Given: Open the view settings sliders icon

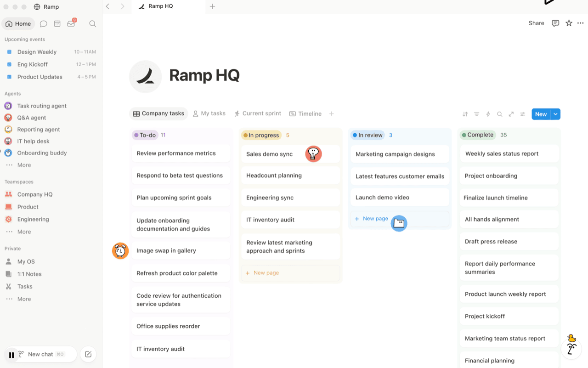Looking at the screenshot, I should click(522, 114).
